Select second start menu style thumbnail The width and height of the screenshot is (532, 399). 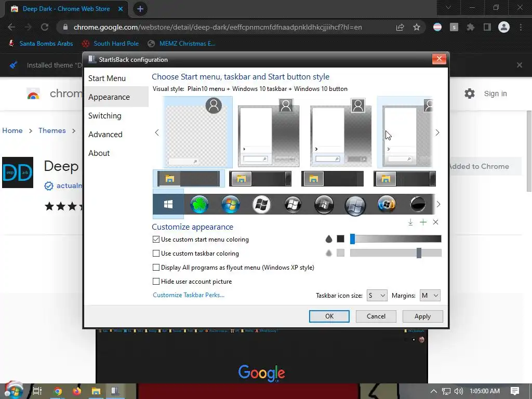point(269,132)
